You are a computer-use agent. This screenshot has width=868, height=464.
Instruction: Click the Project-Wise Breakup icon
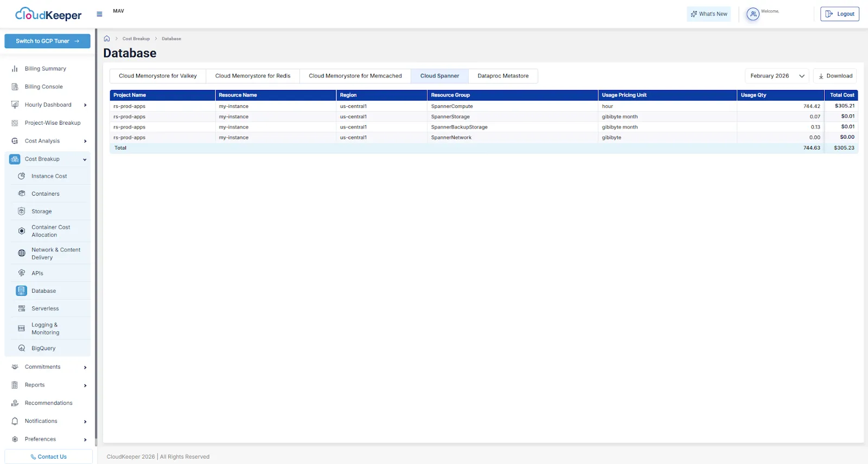coord(15,123)
